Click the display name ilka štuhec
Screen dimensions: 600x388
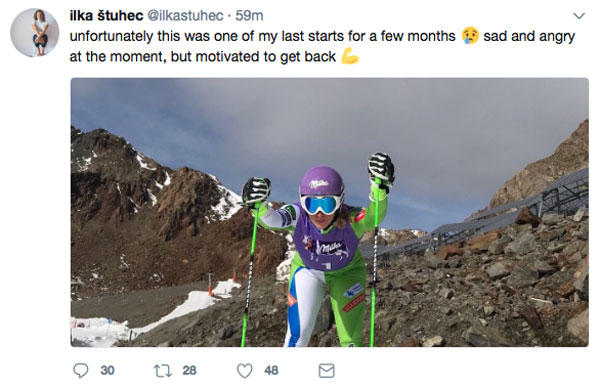click(106, 16)
